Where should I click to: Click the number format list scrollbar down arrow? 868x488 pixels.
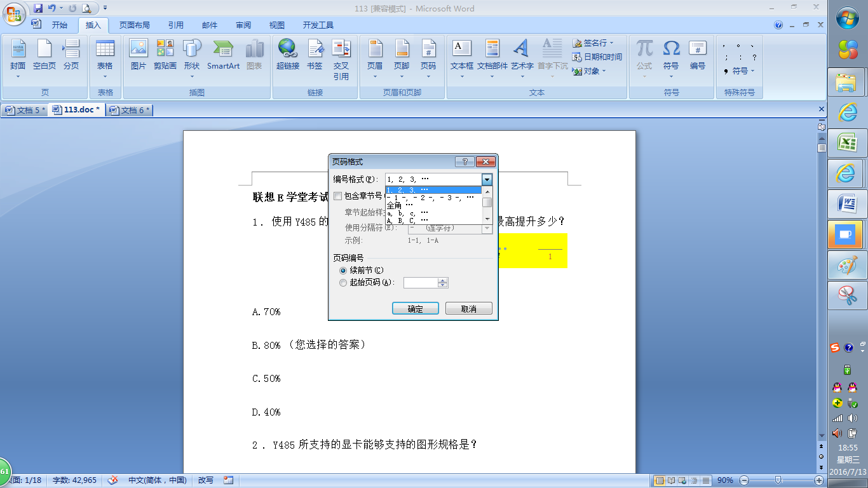pyautogui.click(x=487, y=220)
